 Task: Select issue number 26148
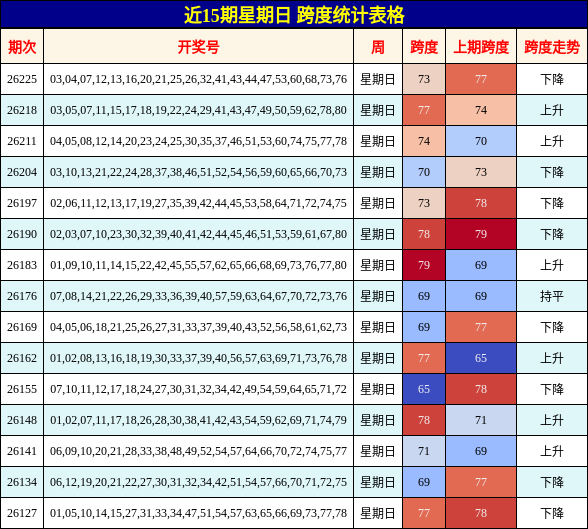pos(22,420)
